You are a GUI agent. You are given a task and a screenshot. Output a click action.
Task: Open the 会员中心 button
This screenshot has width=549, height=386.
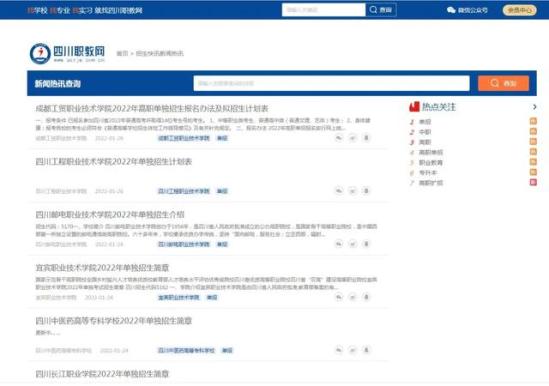pos(520,10)
